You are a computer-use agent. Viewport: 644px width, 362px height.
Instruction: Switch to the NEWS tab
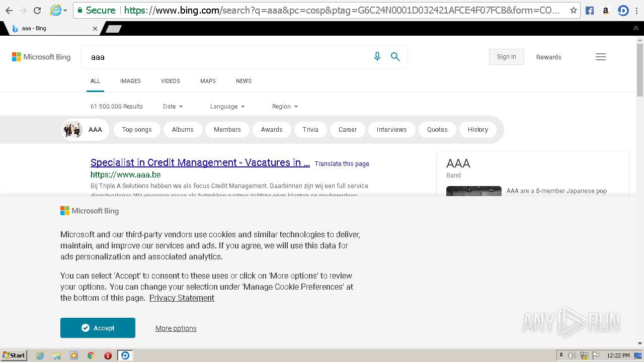(x=244, y=81)
